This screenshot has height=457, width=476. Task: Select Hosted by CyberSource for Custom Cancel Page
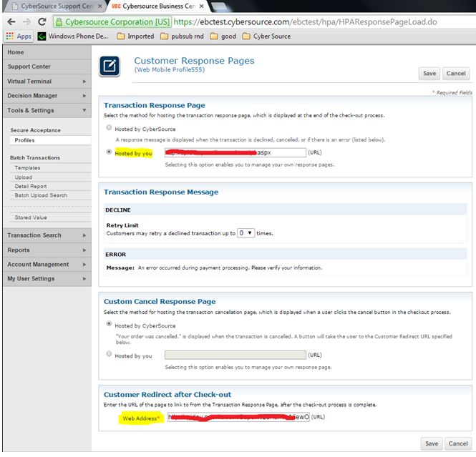click(x=109, y=324)
